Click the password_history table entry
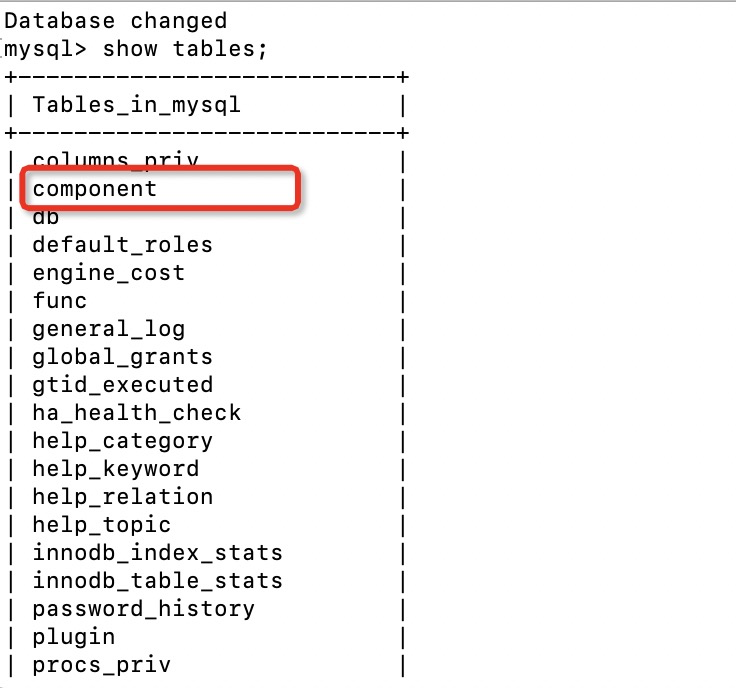The width and height of the screenshot is (736, 688). tap(143, 608)
